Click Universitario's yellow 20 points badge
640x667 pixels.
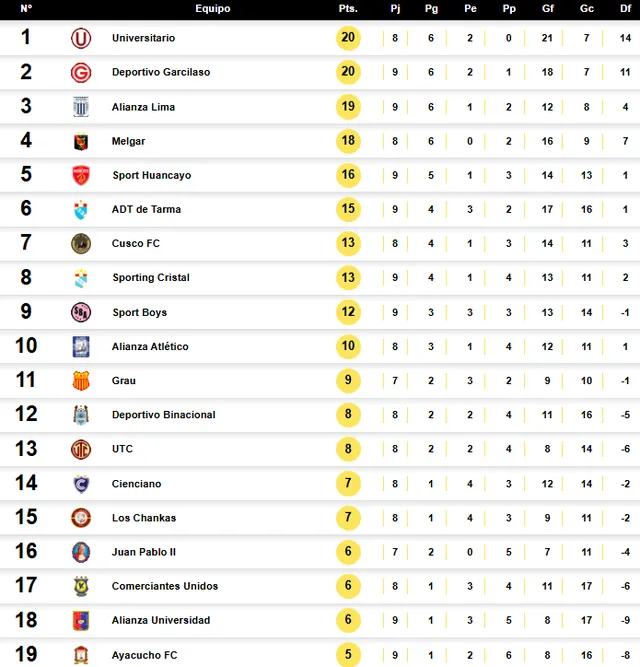coord(348,38)
